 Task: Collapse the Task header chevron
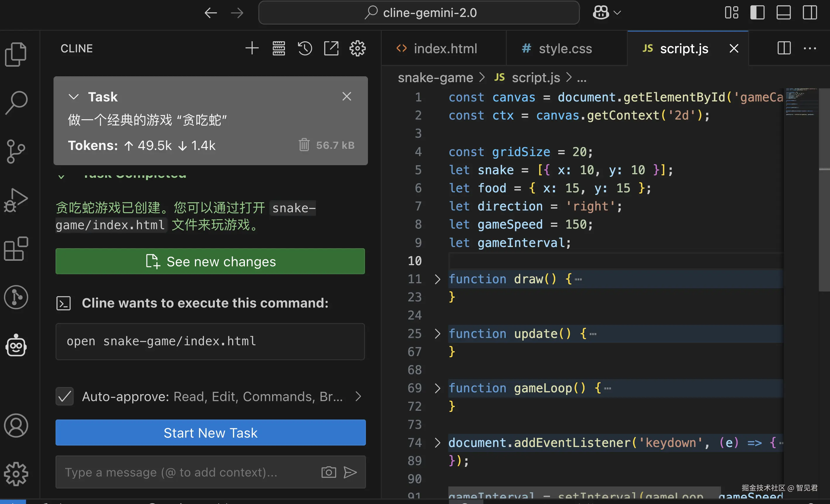[x=73, y=97]
